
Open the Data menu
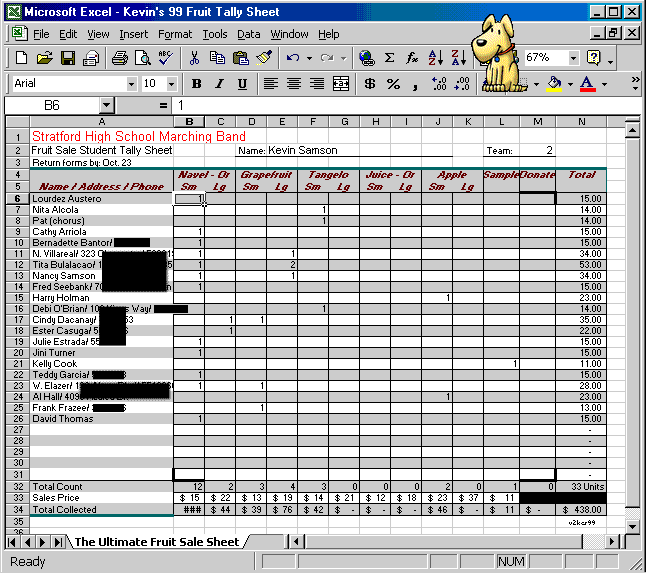pyautogui.click(x=248, y=34)
